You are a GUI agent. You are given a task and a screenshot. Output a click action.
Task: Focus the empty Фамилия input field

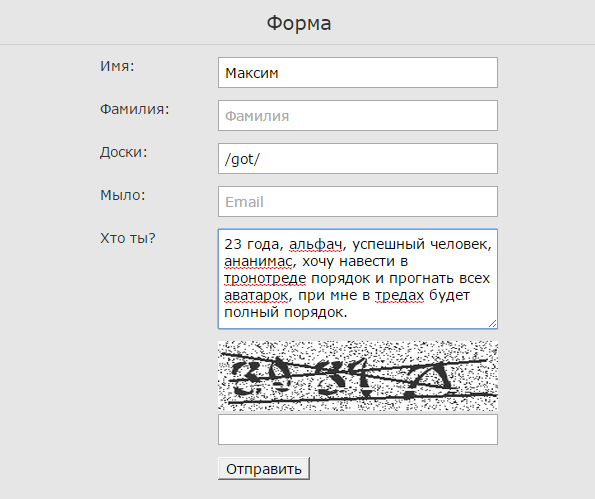click(358, 115)
